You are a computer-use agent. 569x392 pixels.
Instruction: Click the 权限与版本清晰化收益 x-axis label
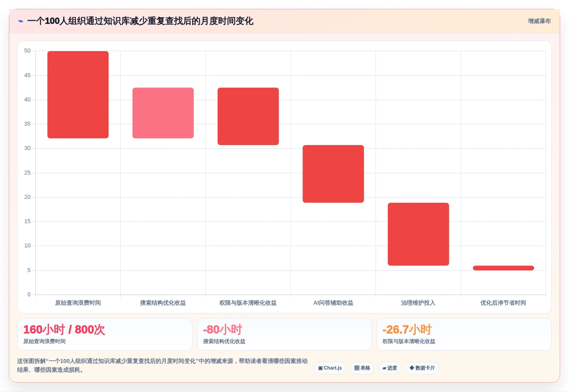point(248,303)
